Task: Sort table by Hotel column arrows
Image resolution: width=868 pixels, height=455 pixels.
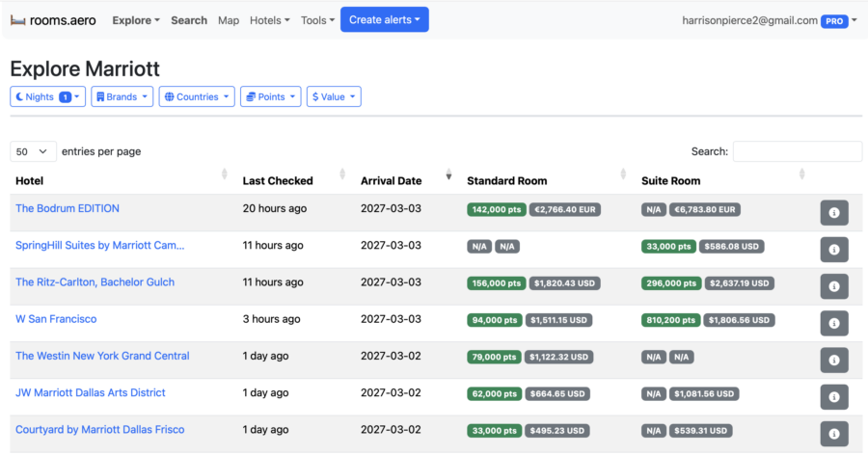Action: coord(224,174)
